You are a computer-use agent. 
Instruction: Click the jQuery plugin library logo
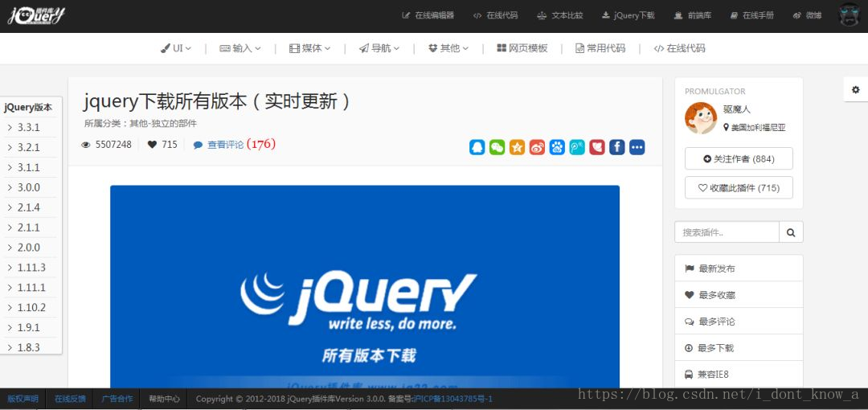[x=36, y=15]
